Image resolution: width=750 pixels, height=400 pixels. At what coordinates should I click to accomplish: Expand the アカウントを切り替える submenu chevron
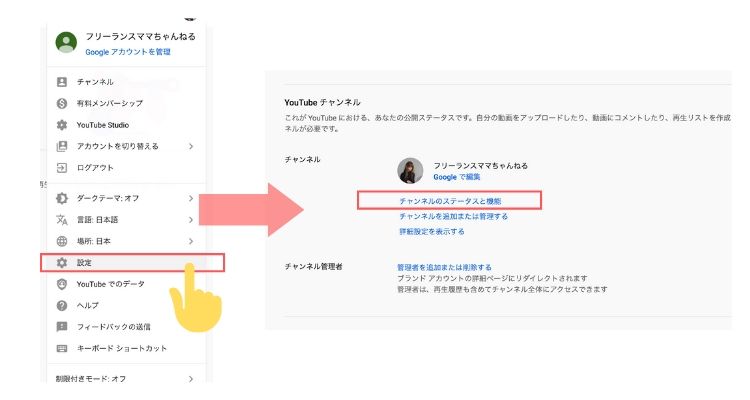coord(191,146)
